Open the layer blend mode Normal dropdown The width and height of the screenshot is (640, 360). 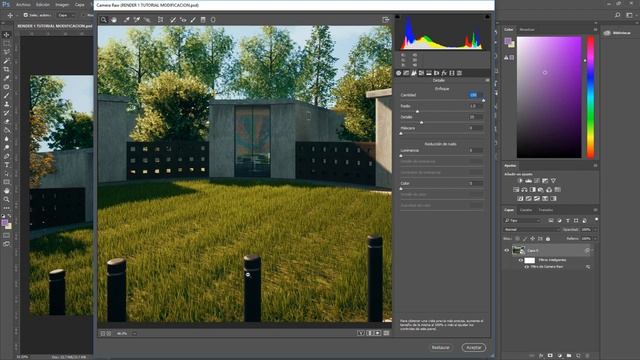pos(531,229)
